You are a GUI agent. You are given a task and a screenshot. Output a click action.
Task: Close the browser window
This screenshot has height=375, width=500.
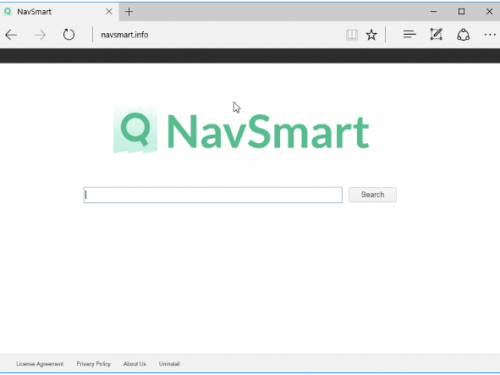489,12
